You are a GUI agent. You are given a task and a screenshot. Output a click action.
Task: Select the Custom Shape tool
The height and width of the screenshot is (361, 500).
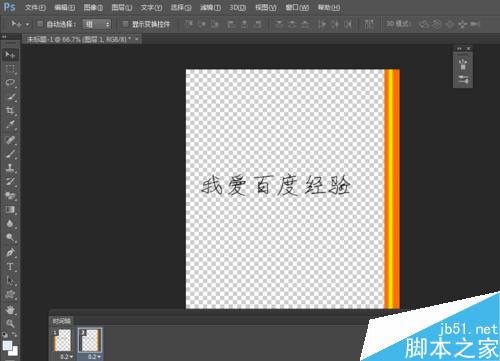(x=10, y=295)
